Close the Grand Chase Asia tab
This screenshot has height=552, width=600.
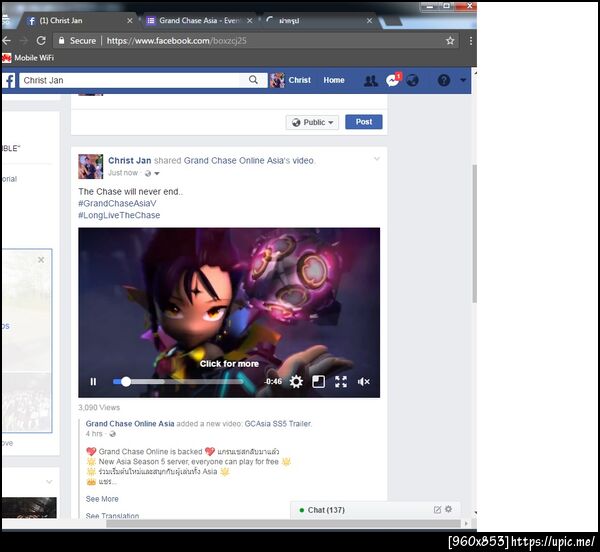[249, 21]
